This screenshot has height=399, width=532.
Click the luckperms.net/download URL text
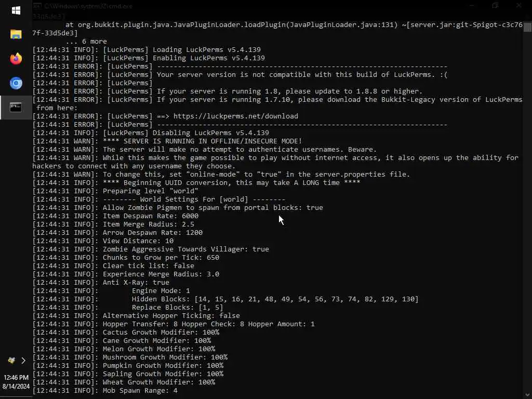click(x=235, y=116)
